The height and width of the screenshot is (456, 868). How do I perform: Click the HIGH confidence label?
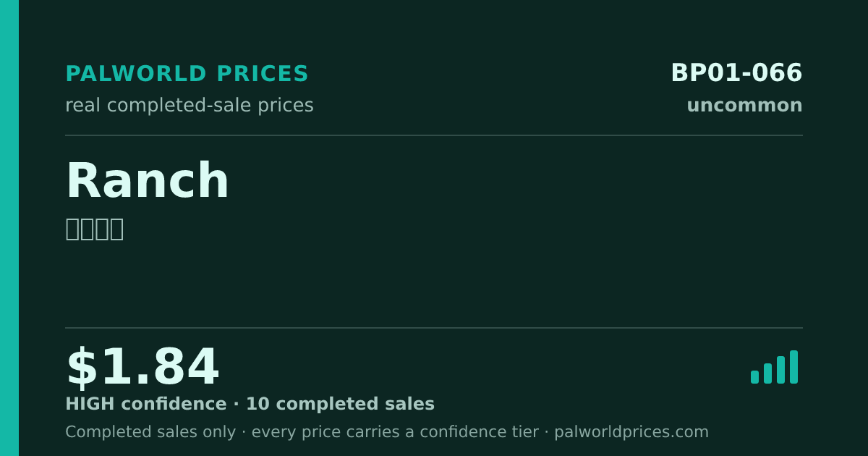point(146,405)
